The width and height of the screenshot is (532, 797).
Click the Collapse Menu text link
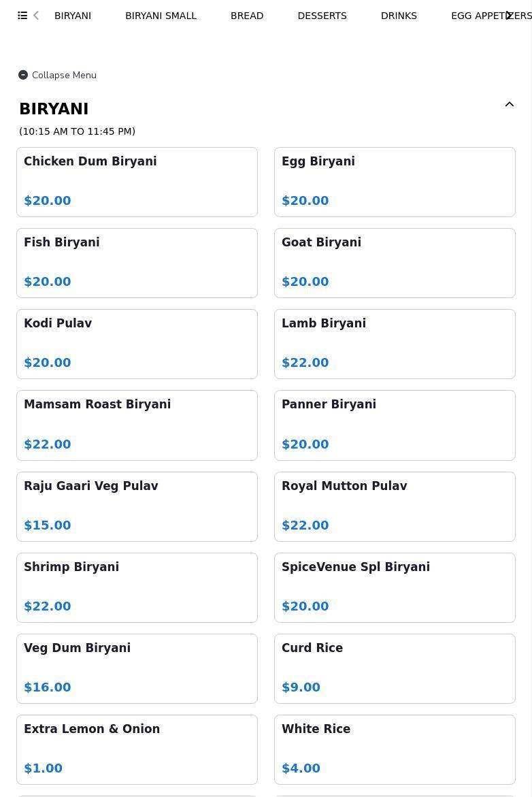(x=64, y=75)
